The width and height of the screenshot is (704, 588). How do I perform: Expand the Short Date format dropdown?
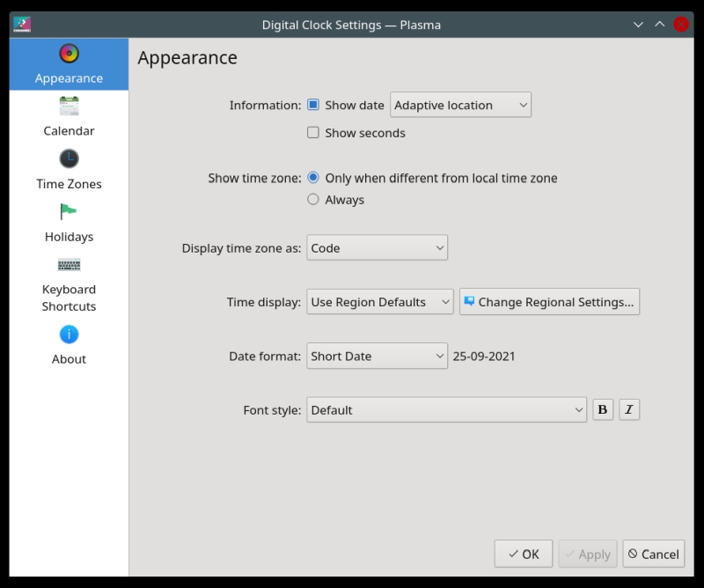(x=377, y=356)
